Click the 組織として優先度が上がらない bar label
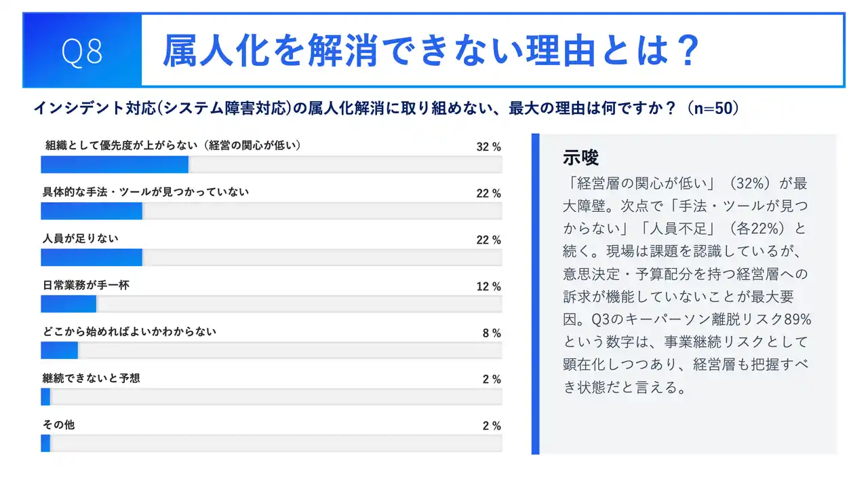The width and height of the screenshot is (868, 486). pos(172,145)
